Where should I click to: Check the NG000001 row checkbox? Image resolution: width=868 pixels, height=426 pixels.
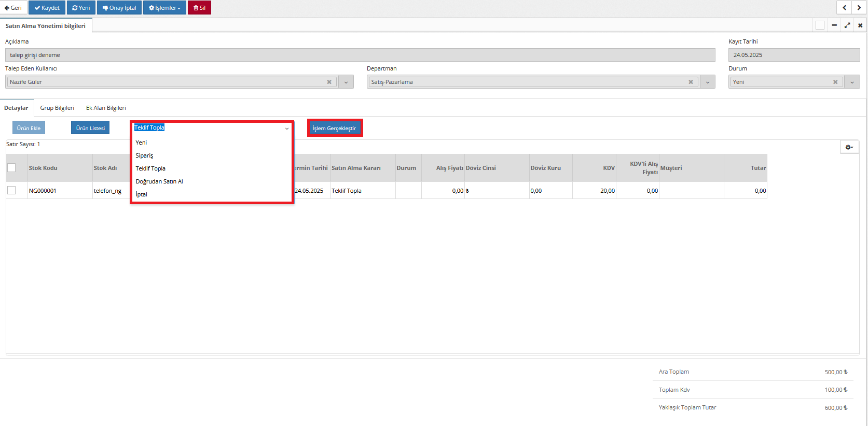(x=11, y=190)
